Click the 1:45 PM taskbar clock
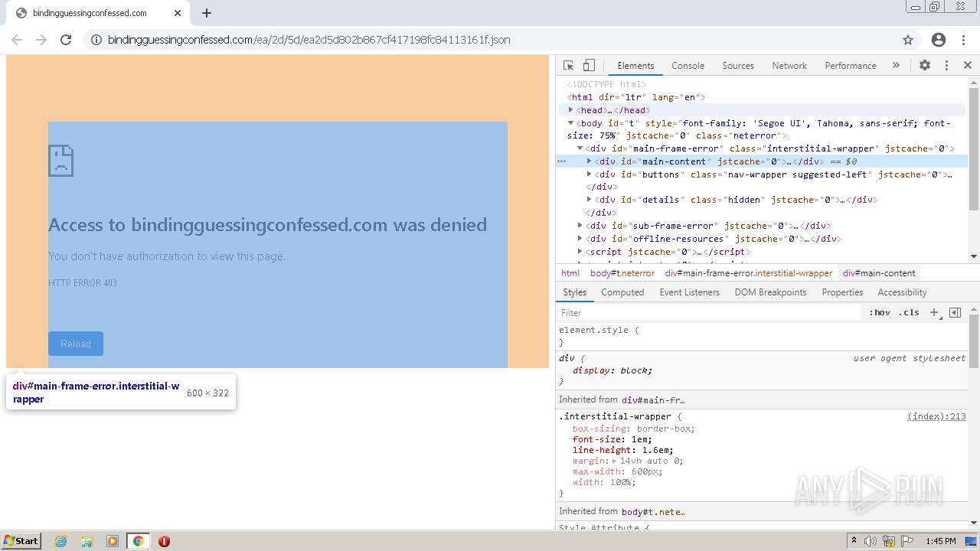Viewport: 980px width, 551px height. click(941, 541)
